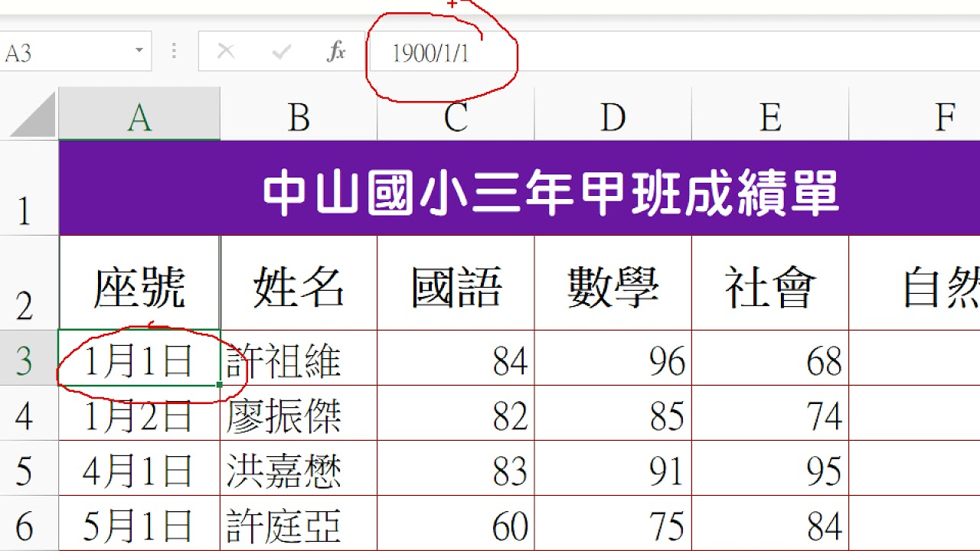Select 許祖維's 社會 score 68
980x551 pixels.
click(x=770, y=357)
